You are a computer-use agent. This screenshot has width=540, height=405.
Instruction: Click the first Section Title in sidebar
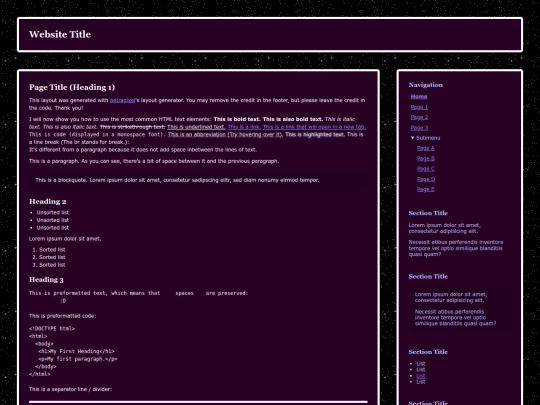click(x=428, y=213)
